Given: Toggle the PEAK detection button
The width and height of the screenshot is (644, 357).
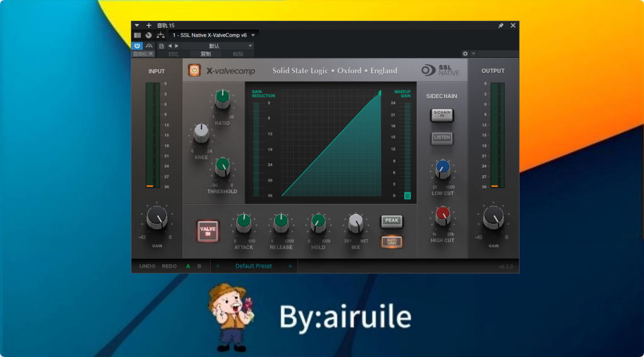Looking at the screenshot, I should 392,221.
